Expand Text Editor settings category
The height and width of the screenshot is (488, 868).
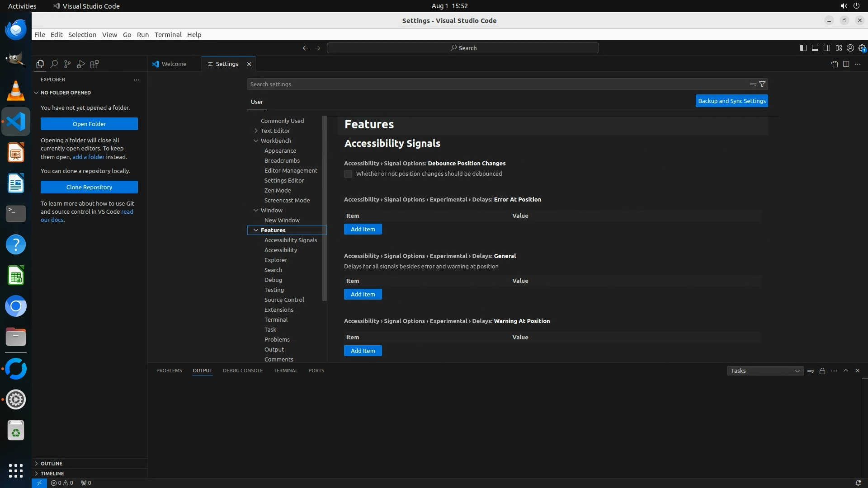pyautogui.click(x=256, y=131)
